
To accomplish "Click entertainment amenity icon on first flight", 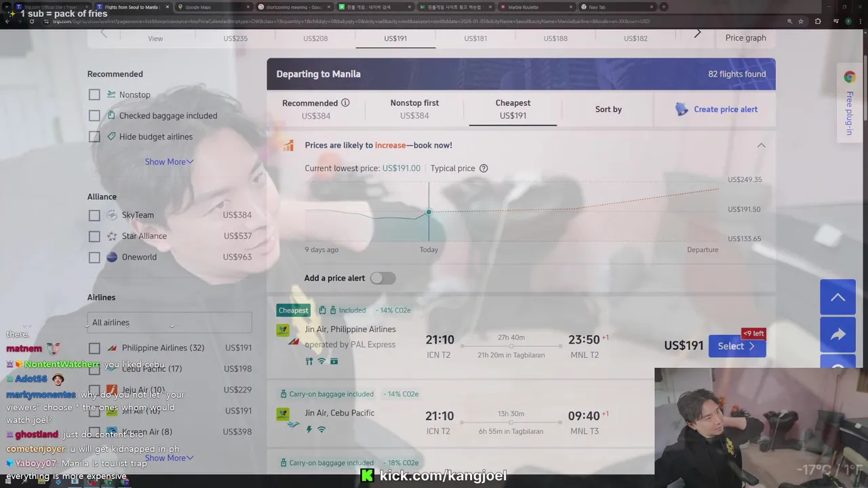I will pos(334,361).
